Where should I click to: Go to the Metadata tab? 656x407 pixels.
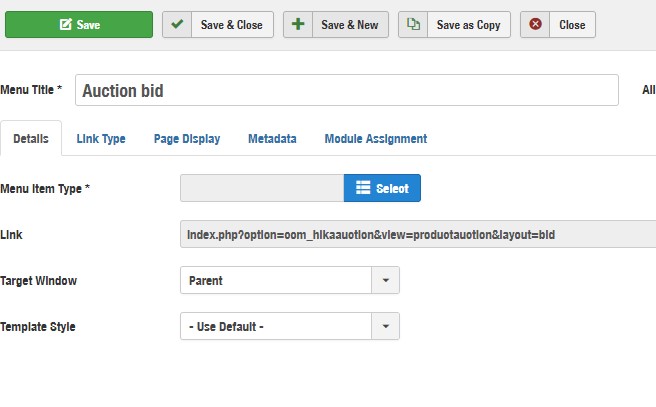tap(272, 139)
